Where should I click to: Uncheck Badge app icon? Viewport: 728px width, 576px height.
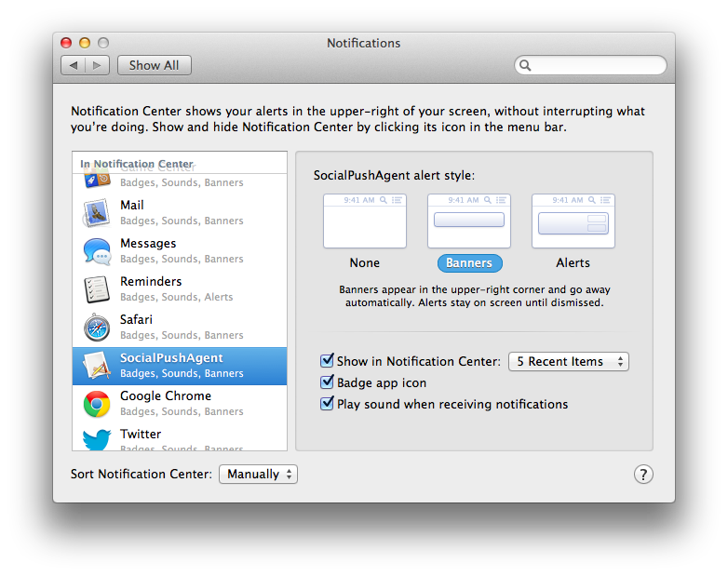coord(327,382)
